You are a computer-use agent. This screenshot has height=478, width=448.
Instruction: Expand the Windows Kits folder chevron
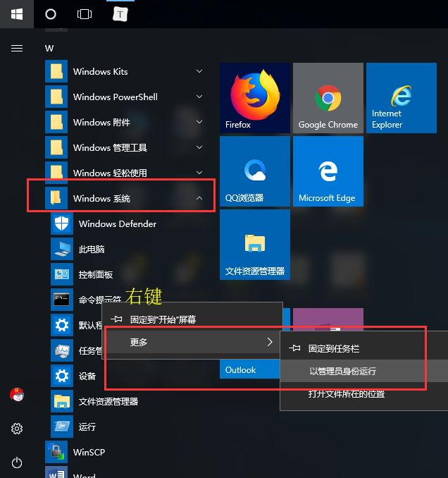199,71
